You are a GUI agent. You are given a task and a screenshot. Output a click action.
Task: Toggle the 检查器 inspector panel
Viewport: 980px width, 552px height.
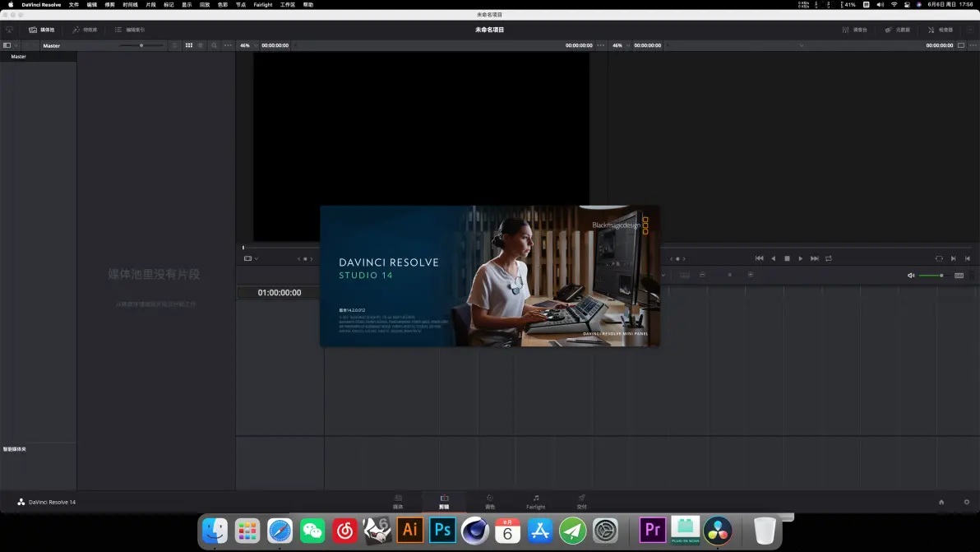(x=940, y=30)
